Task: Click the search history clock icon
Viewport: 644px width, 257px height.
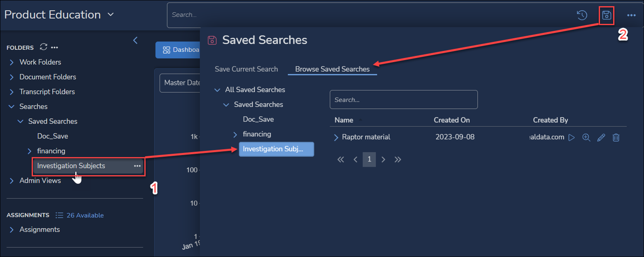Action: 582,15
